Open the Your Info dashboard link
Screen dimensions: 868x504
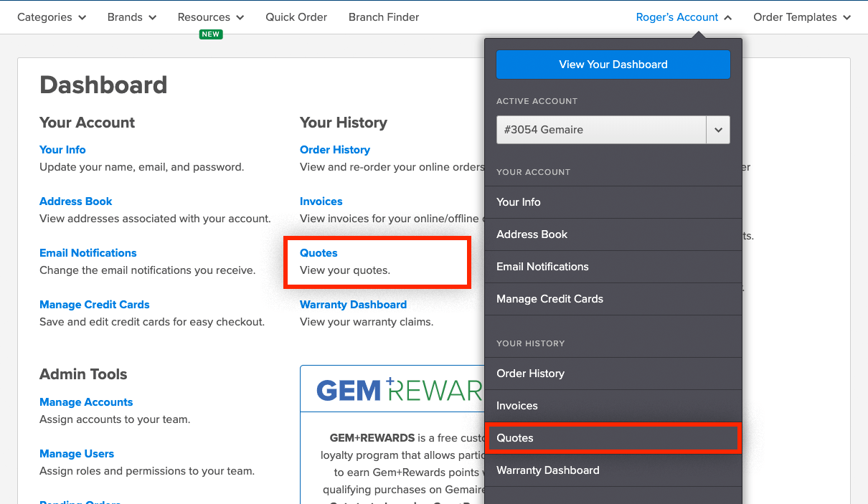62,150
